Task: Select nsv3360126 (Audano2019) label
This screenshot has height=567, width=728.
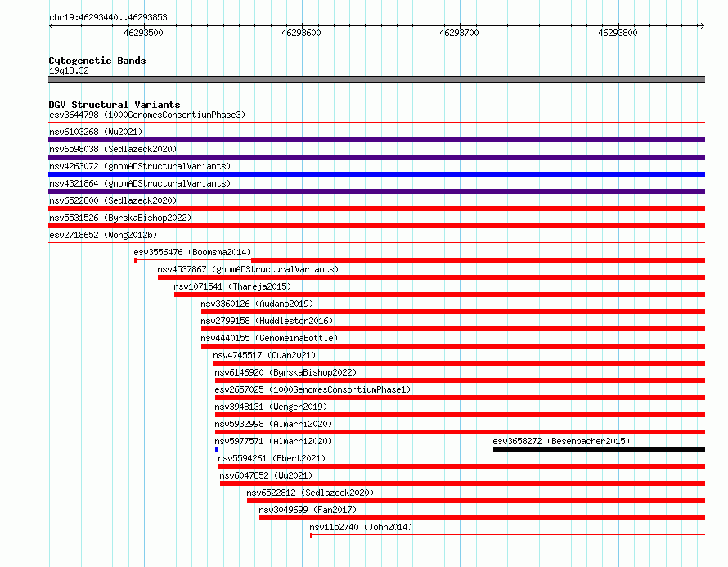Action: pyautogui.click(x=257, y=304)
